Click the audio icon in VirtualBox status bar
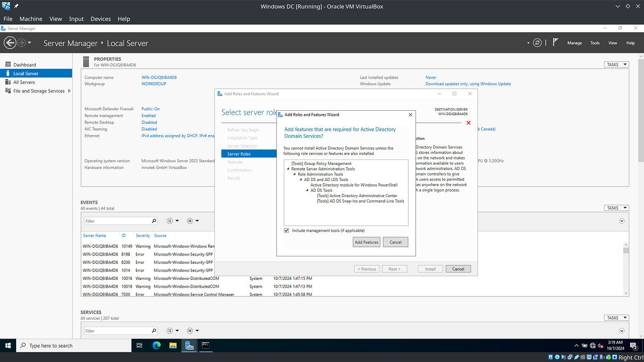 point(564,357)
